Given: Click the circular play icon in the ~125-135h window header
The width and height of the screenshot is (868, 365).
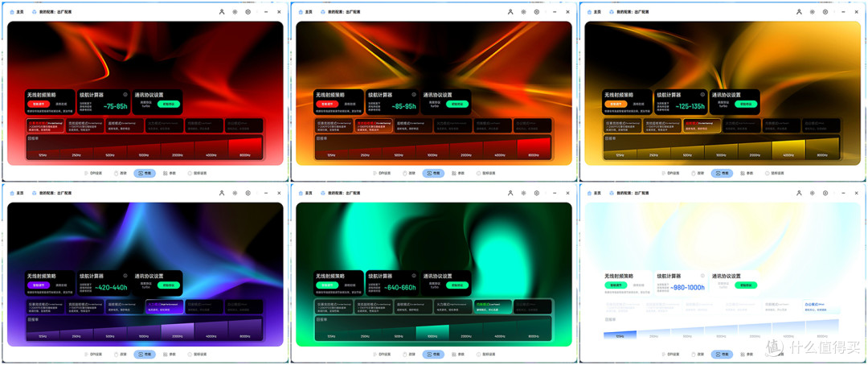Looking at the screenshot, I should click(825, 11).
